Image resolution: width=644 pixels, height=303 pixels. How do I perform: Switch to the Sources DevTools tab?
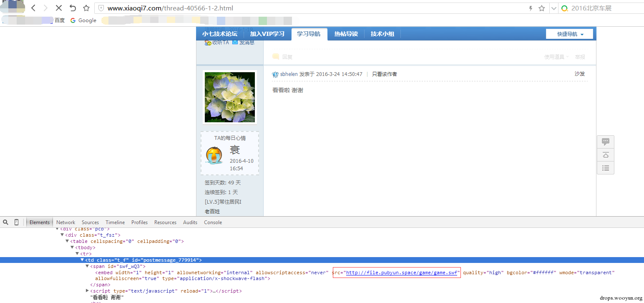[x=91, y=222]
